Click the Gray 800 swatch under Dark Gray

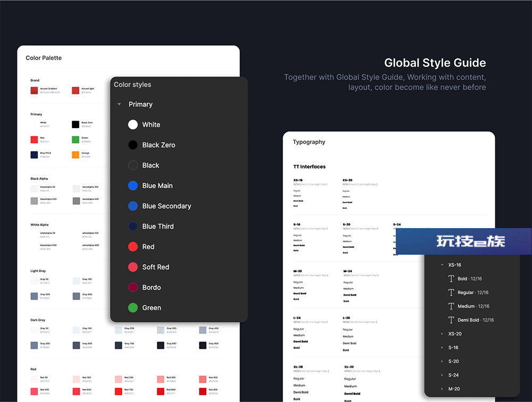(x=161, y=345)
